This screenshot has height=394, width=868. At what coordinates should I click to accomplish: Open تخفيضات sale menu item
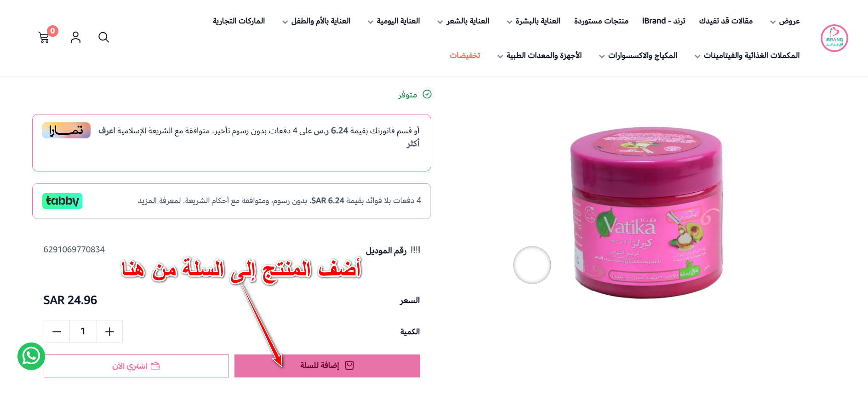tap(465, 56)
